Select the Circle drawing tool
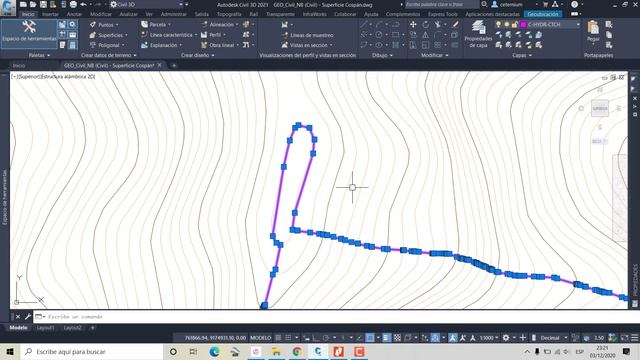 coord(379,35)
